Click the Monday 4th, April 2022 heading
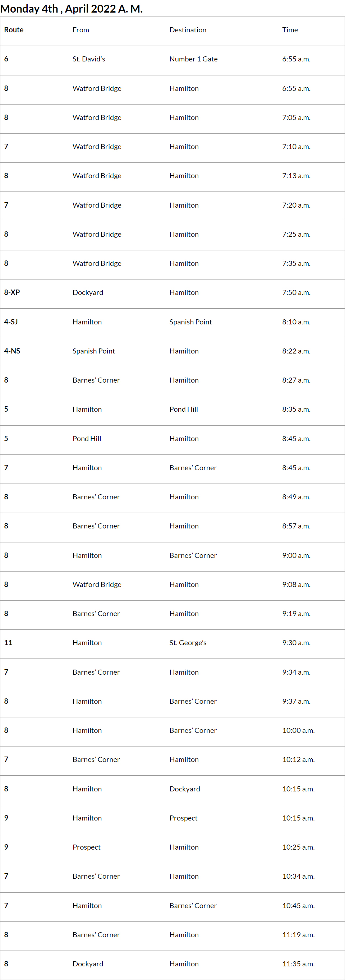 coord(72,8)
